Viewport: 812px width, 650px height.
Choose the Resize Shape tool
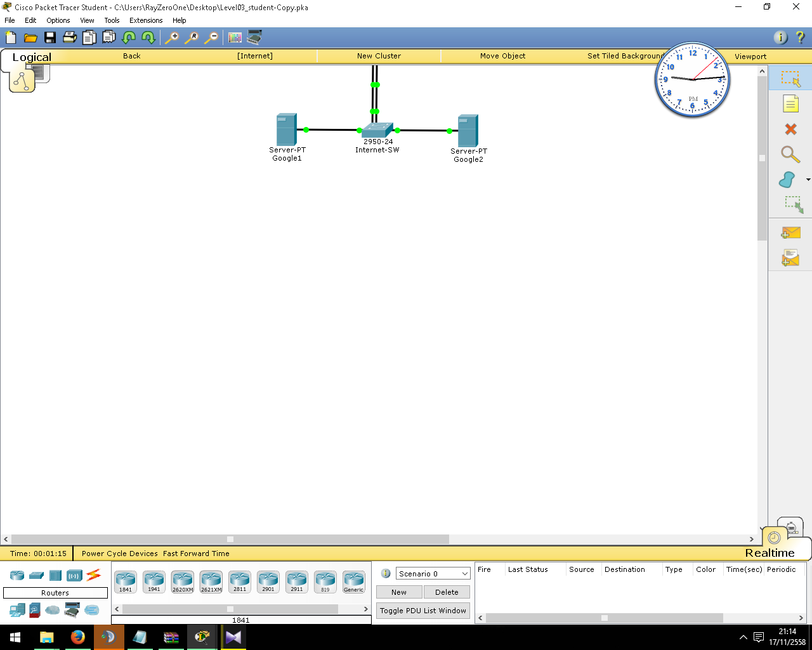point(794,204)
